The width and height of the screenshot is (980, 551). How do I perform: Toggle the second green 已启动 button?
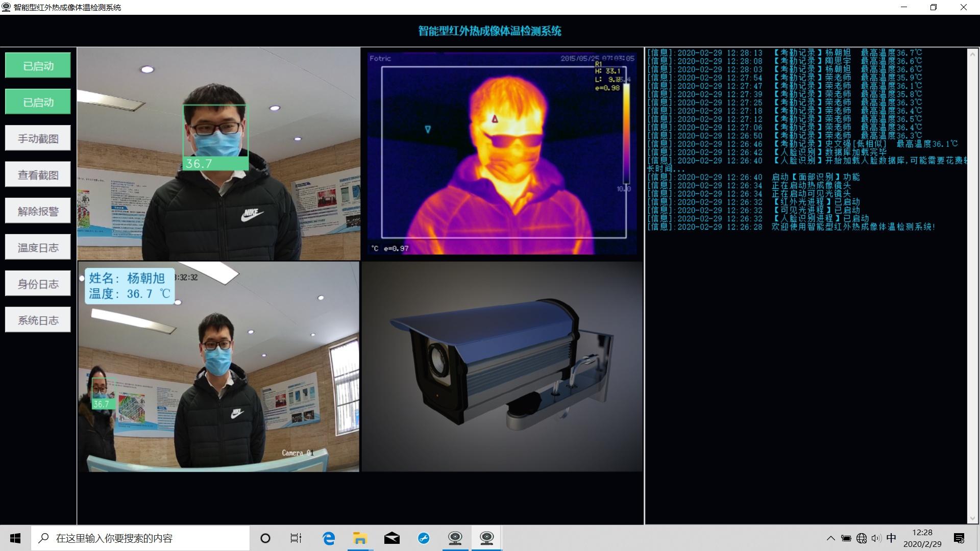click(38, 102)
